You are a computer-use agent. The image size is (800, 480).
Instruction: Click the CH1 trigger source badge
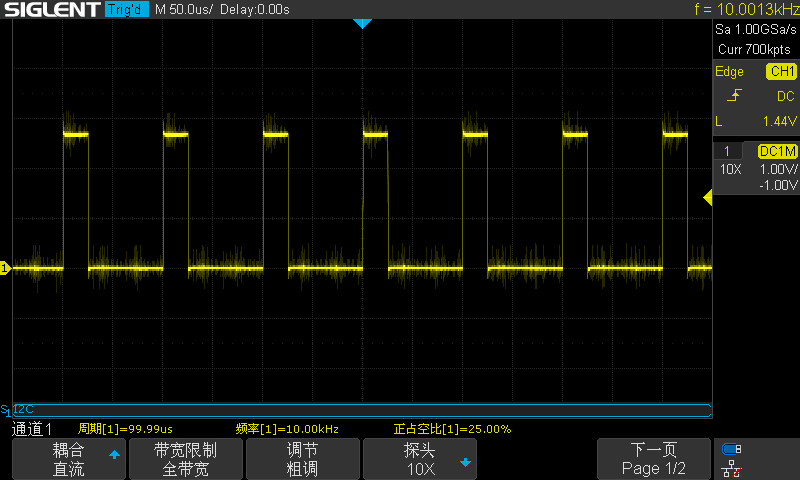[781, 72]
